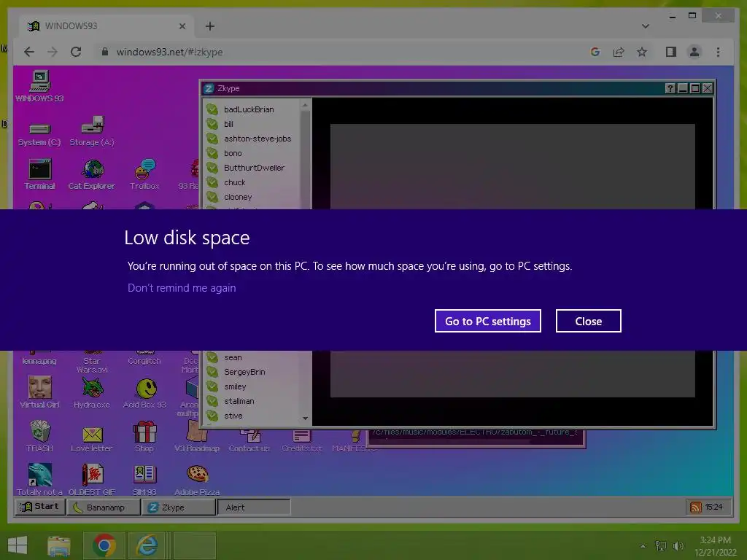Select stallman in Zkype contacts
This screenshot has height=560, width=747.
pyautogui.click(x=252, y=401)
